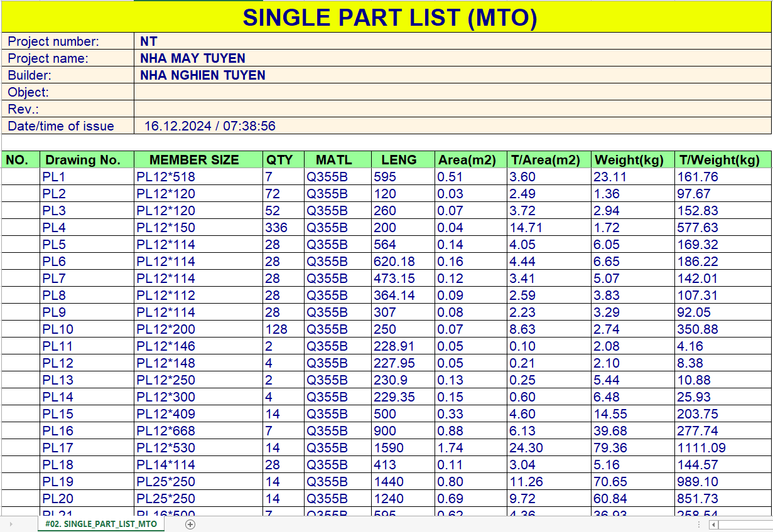
Task: Select length value '620.18'
Action: 403,262
